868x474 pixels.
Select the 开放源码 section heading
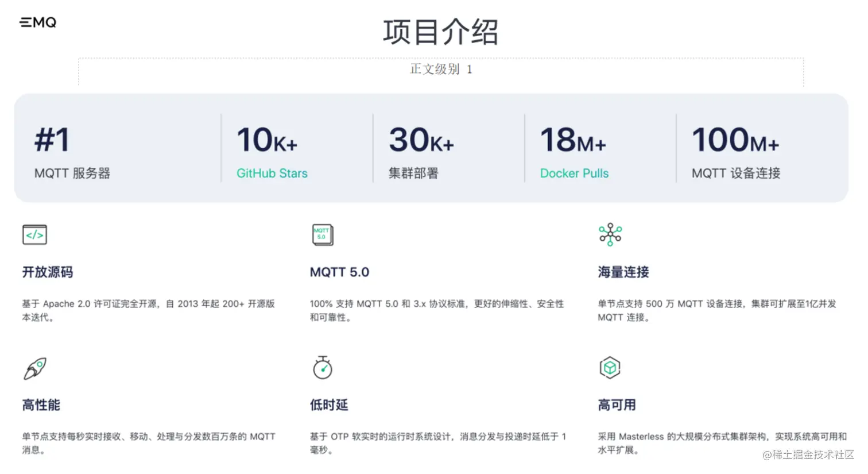pyautogui.click(x=47, y=272)
